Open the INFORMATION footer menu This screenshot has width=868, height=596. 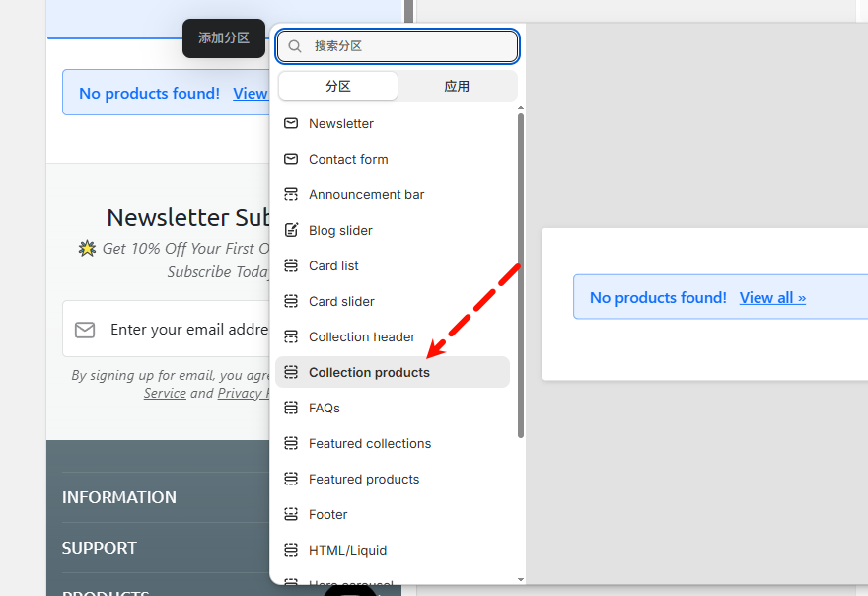coord(119,497)
